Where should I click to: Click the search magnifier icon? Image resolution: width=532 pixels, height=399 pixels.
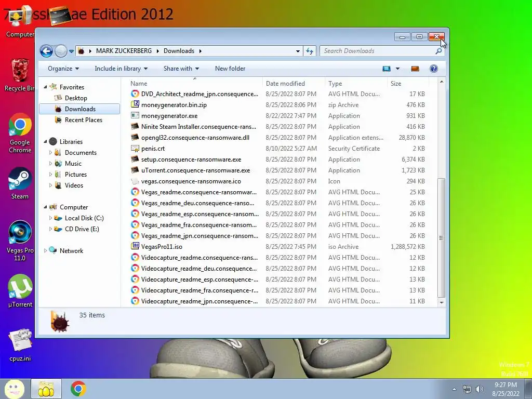(438, 51)
